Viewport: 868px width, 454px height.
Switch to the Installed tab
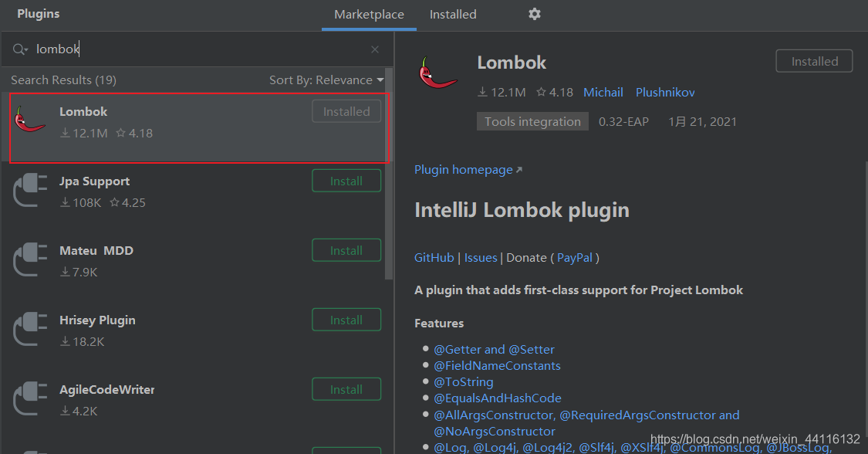click(453, 15)
